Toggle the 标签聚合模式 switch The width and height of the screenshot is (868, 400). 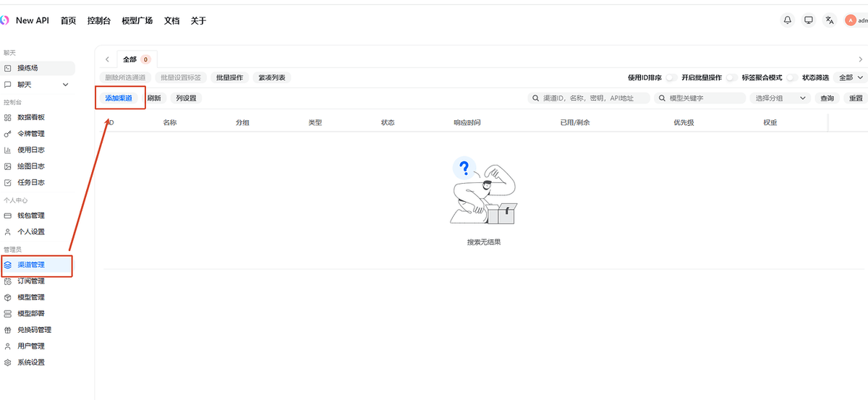coord(792,77)
